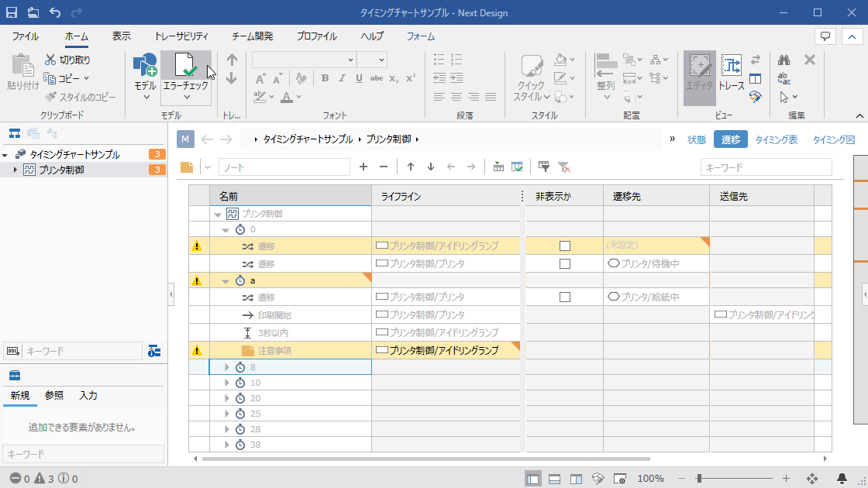Click the Bold formatting button
The width and height of the screenshot is (868, 488).
[x=325, y=78]
